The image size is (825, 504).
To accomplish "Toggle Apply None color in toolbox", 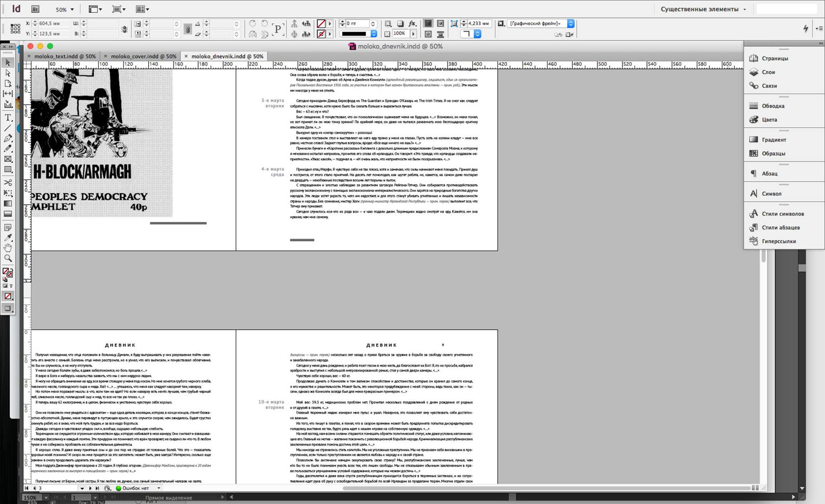I will (x=8, y=296).
